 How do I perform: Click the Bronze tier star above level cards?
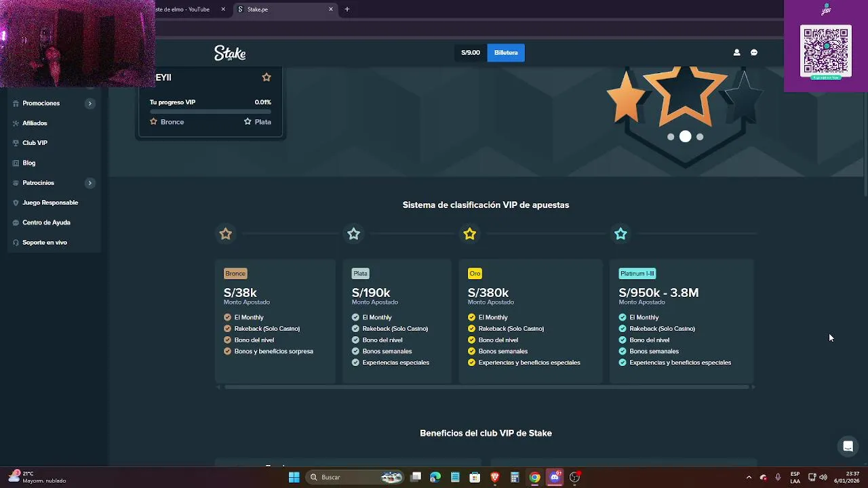tap(226, 234)
